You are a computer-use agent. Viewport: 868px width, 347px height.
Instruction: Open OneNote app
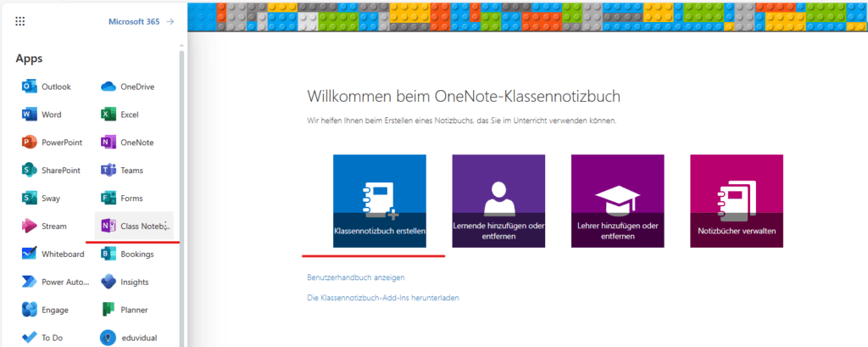(x=127, y=143)
